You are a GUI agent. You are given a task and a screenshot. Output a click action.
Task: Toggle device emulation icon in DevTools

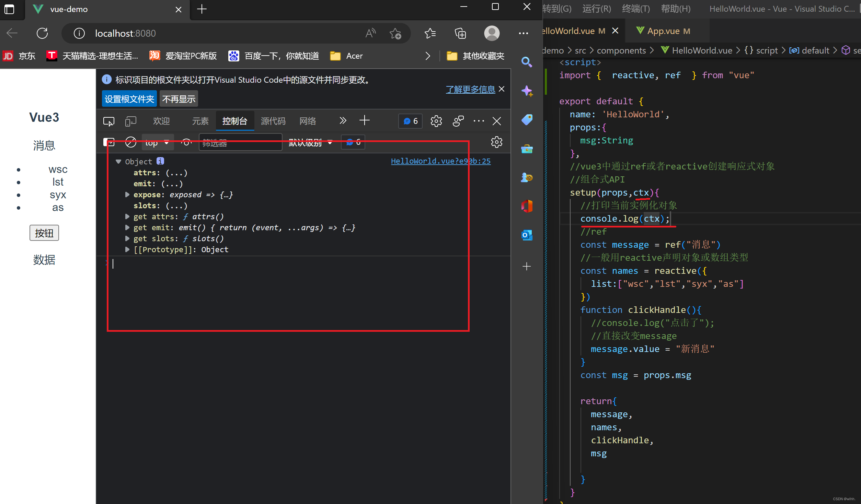coord(130,121)
